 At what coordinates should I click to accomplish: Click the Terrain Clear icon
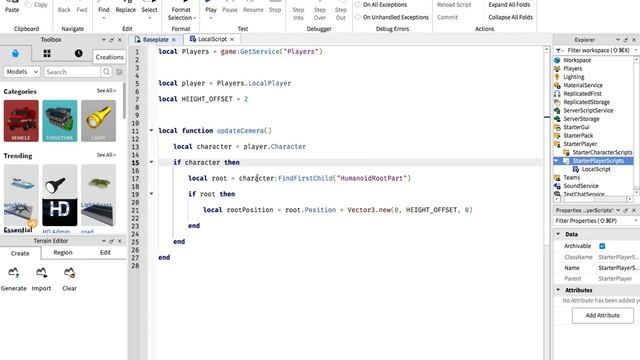pos(69,272)
